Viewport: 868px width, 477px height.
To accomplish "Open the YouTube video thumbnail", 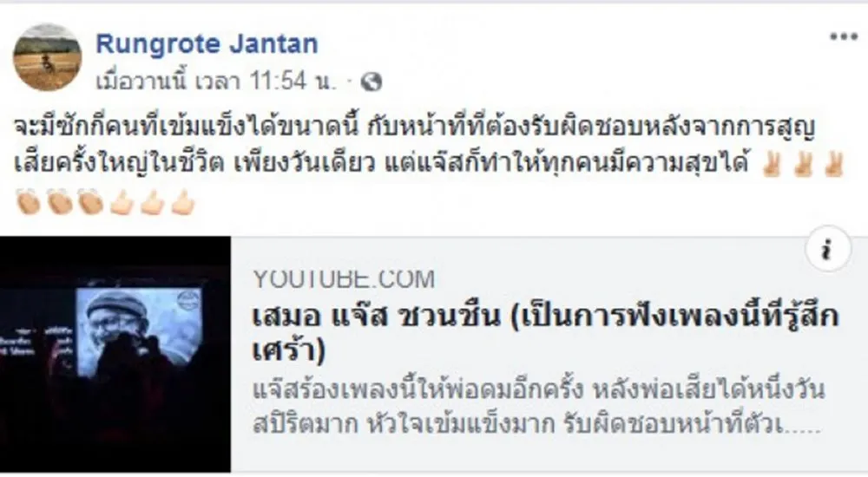I will (115, 354).
